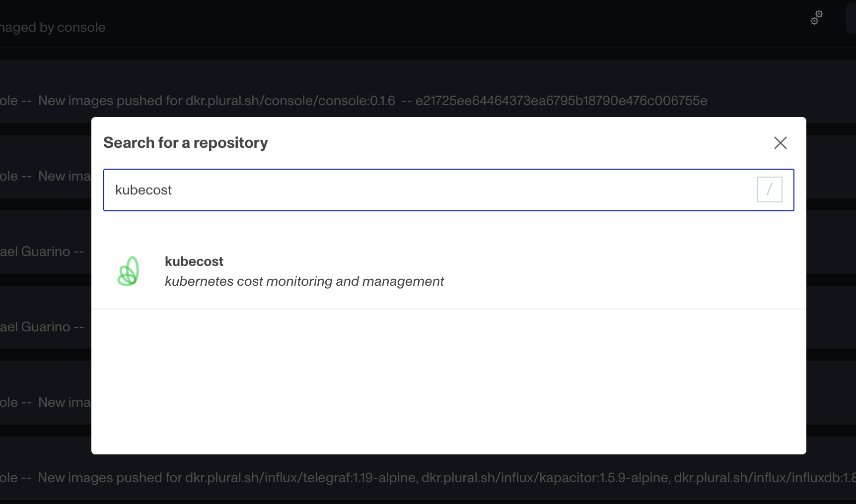Viewport: 856px width, 504px height.
Task: Select the console:0.1.6 images pushed row
Action: (216, 101)
